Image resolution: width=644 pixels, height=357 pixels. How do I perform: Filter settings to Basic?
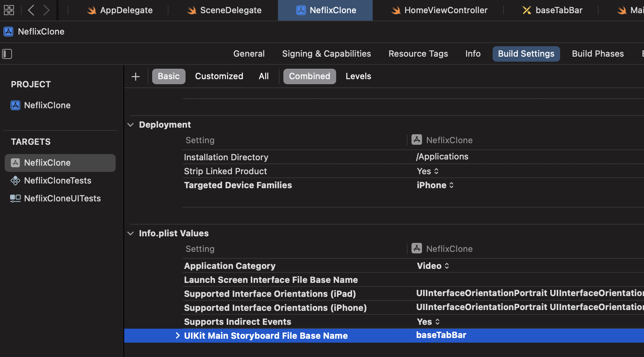(168, 76)
